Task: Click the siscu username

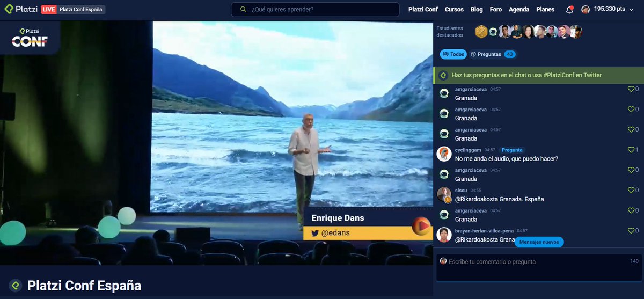Action: pyautogui.click(x=461, y=190)
